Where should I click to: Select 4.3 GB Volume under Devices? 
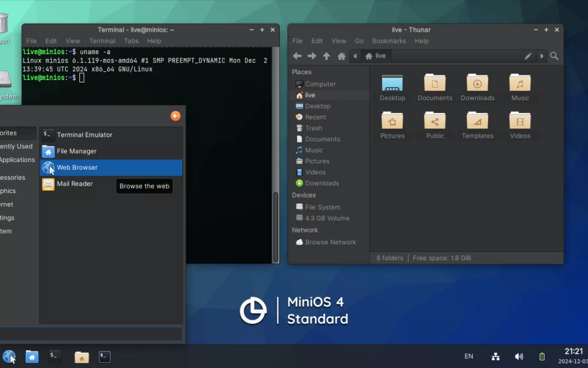[327, 218]
